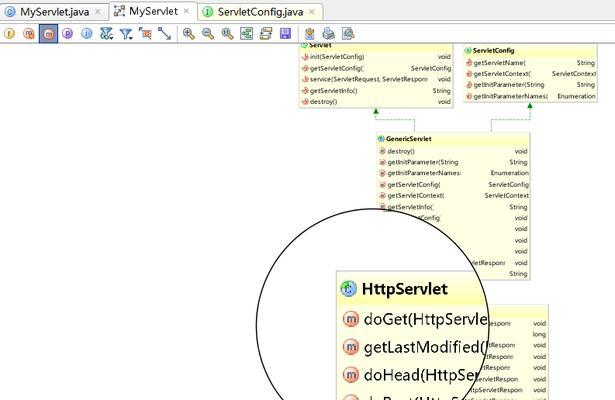615x400 pixels.
Task: Select getInitParameter(String) in GenericServlet node
Action: point(453,162)
